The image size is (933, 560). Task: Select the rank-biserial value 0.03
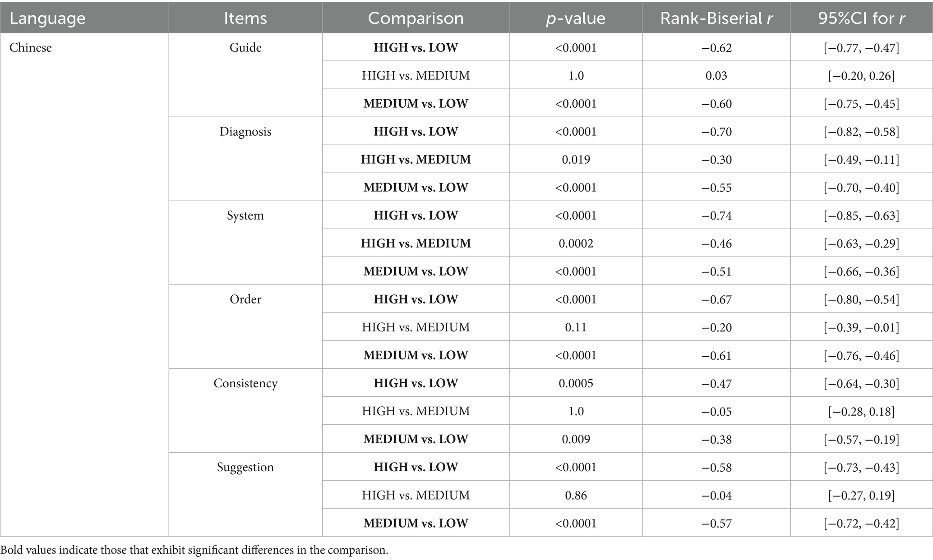(x=716, y=76)
